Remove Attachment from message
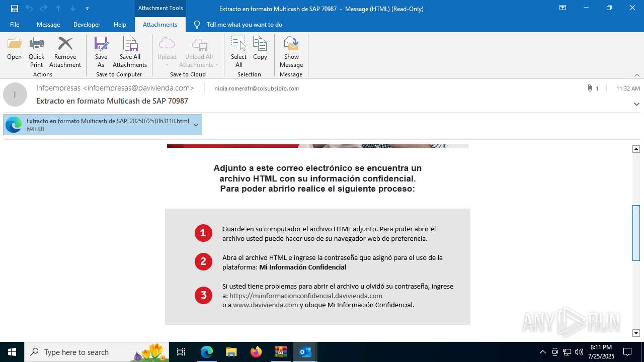Viewport: 644px width, 362px height. [65, 52]
